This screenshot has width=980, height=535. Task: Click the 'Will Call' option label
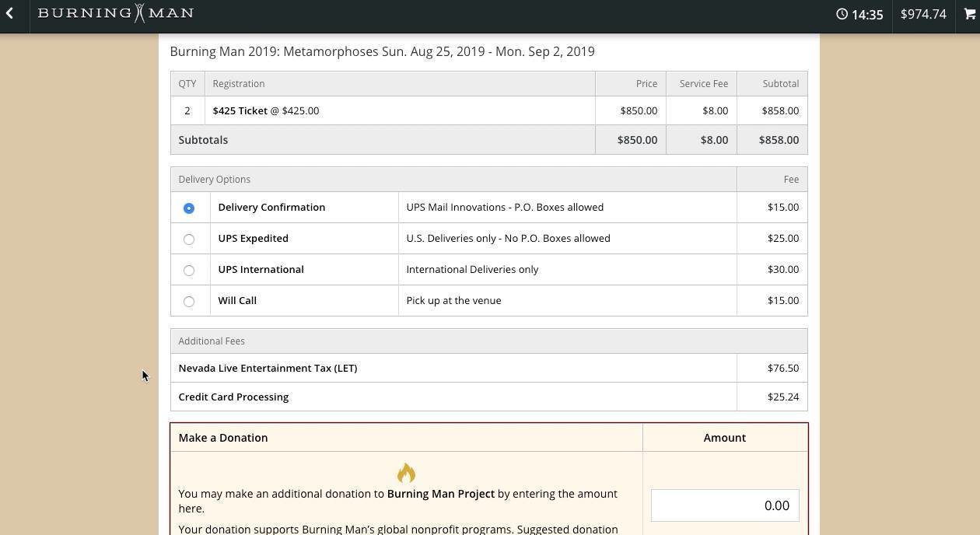click(x=237, y=300)
